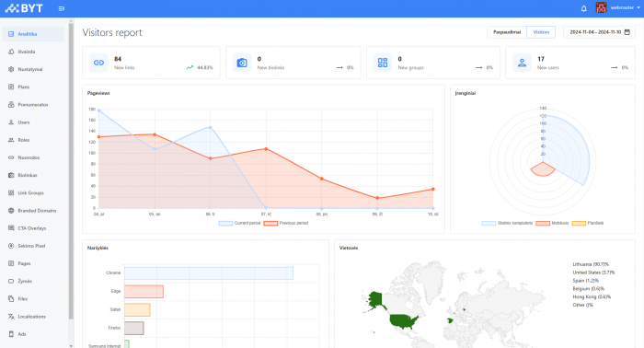Click the calendar icon in date field

pos(627,32)
